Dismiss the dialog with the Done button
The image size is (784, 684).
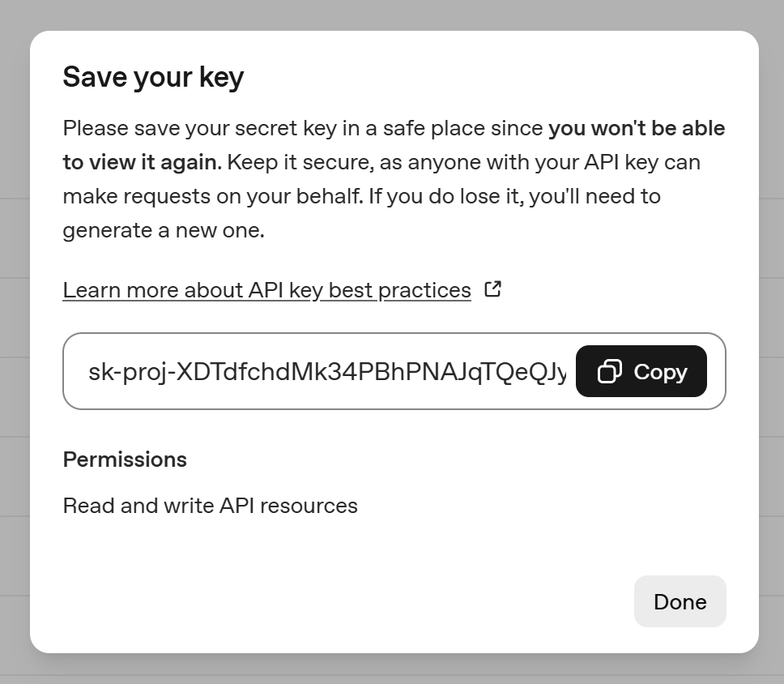[x=680, y=601]
